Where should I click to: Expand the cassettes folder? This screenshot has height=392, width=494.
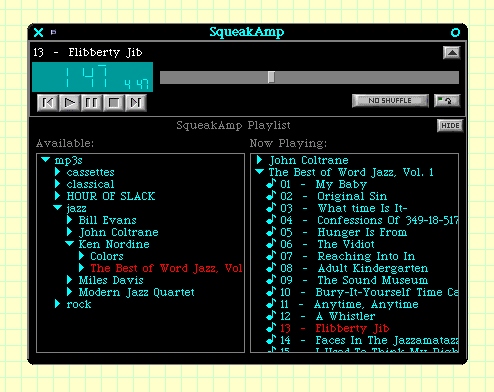tap(57, 172)
